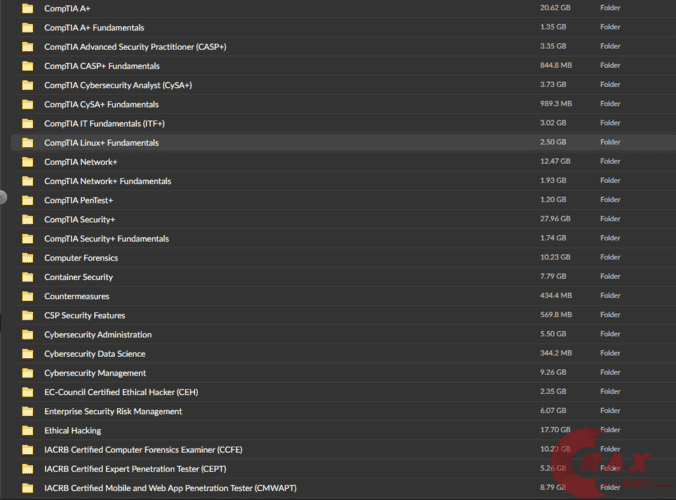
Task: Click the CompTIA IT Fundamentals (ITF+) name
Action: coord(104,123)
